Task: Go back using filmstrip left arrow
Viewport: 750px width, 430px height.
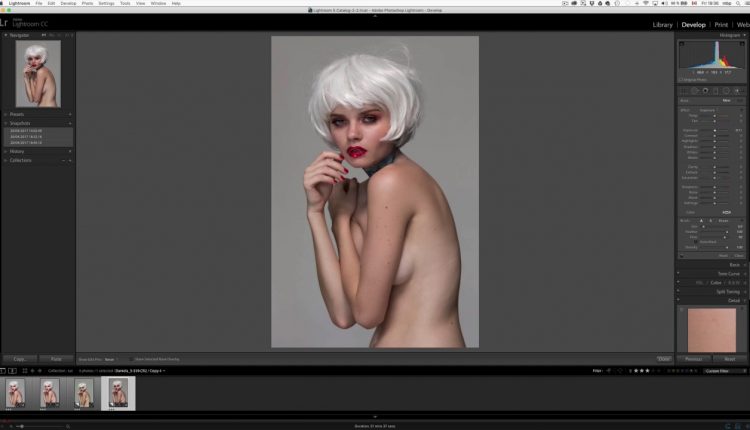Action: click(x=33, y=371)
